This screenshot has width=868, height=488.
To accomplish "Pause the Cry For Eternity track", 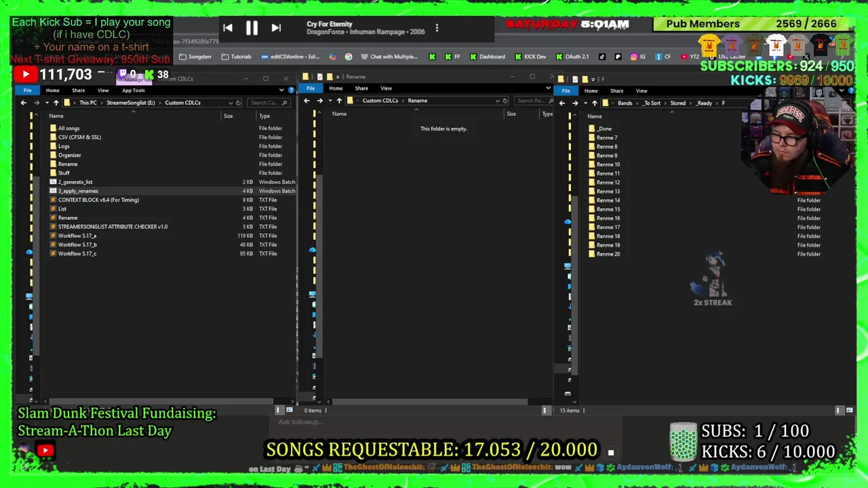I will (x=252, y=28).
